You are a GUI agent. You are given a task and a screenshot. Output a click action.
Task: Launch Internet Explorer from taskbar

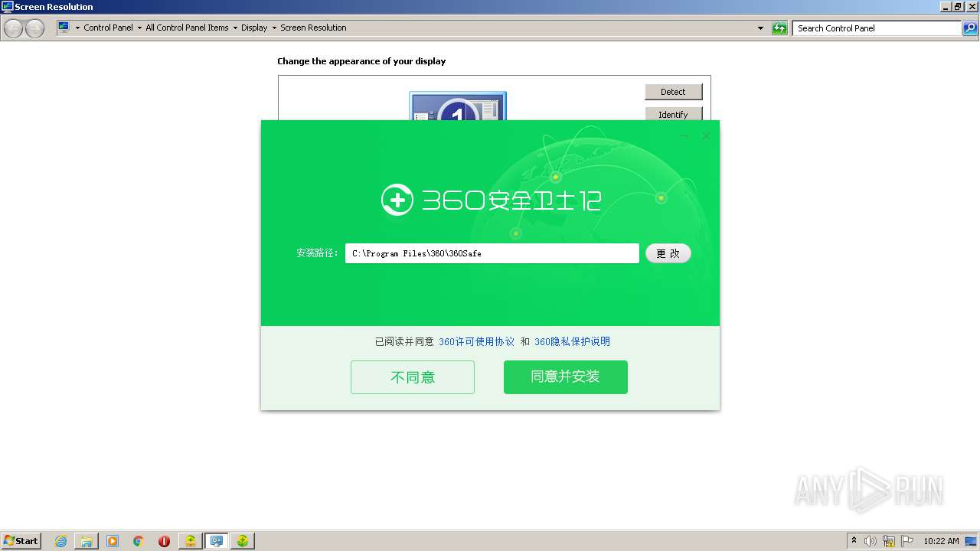[x=60, y=541]
